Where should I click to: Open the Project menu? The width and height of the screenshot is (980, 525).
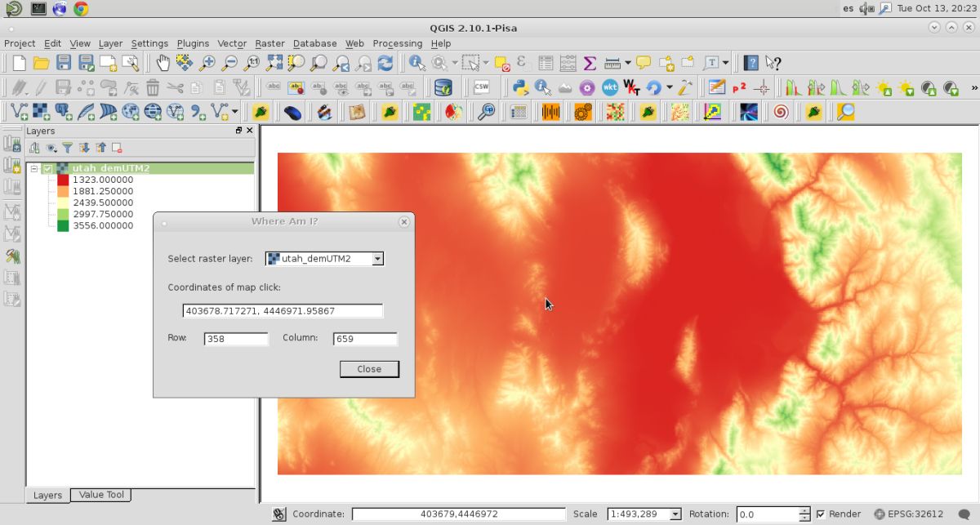click(x=20, y=43)
